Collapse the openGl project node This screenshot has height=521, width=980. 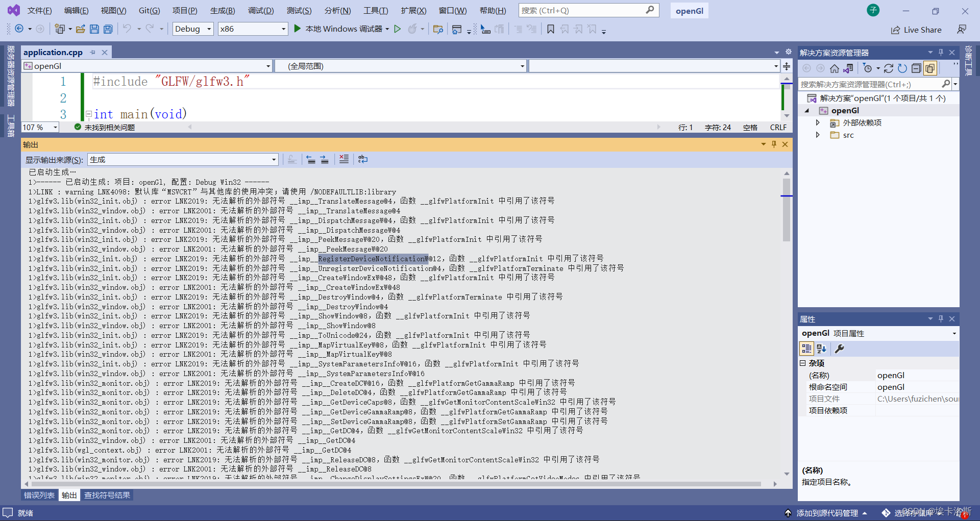tap(807, 111)
